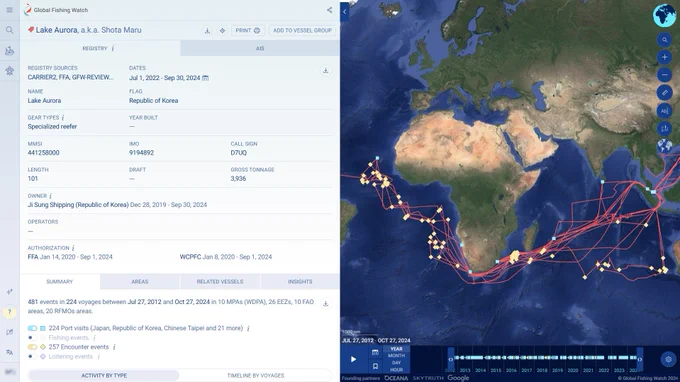Set timebar interval to Year

(396, 349)
